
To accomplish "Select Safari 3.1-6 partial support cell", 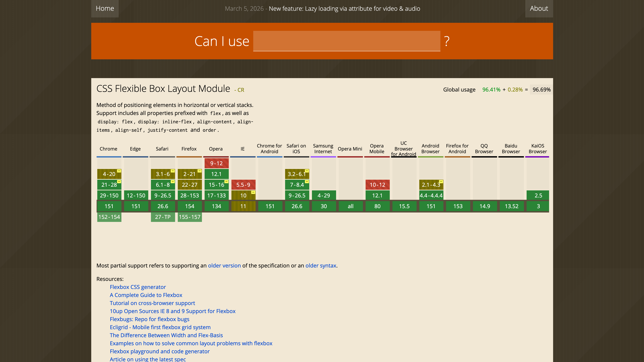I will point(163,174).
